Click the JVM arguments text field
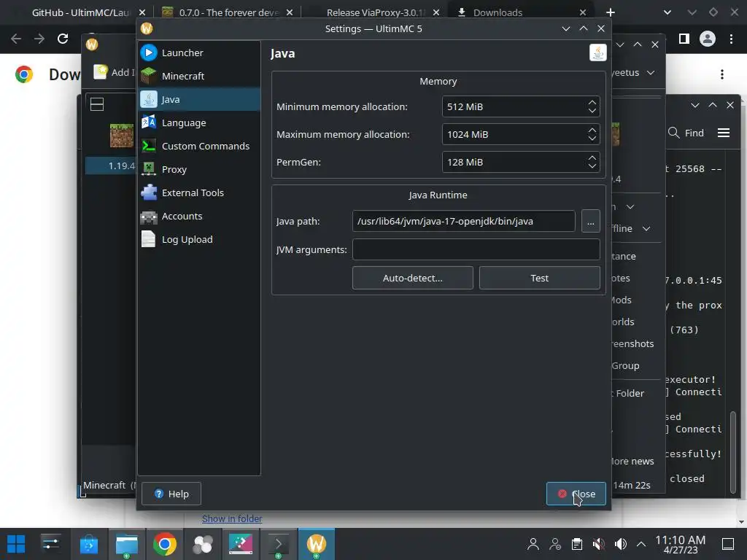This screenshot has height=560, width=747. (476, 249)
